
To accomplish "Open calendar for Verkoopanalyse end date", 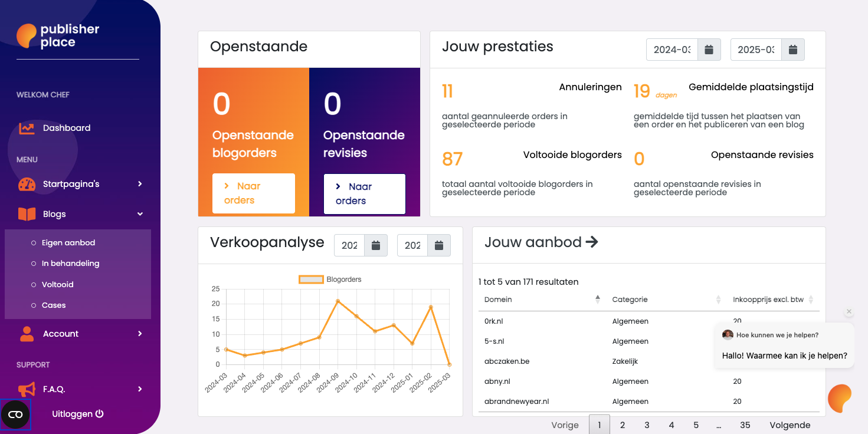I will tap(439, 245).
